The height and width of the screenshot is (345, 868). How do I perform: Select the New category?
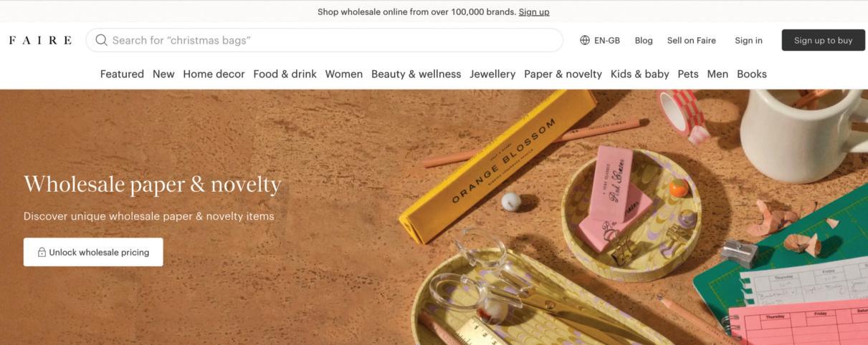163,74
